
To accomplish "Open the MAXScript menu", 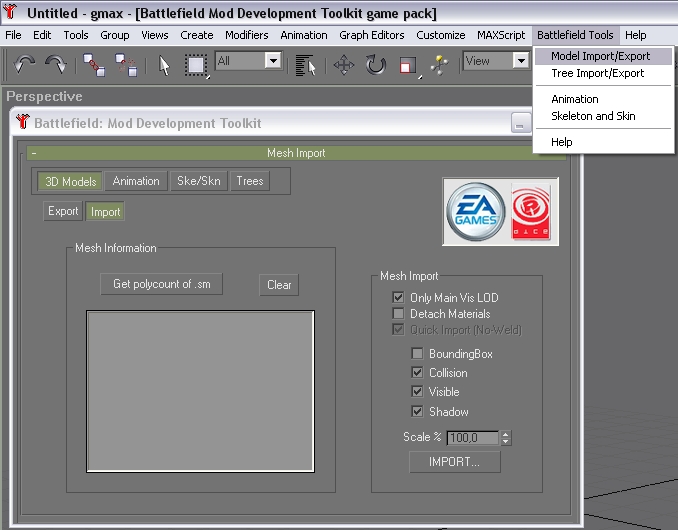I will coord(501,35).
